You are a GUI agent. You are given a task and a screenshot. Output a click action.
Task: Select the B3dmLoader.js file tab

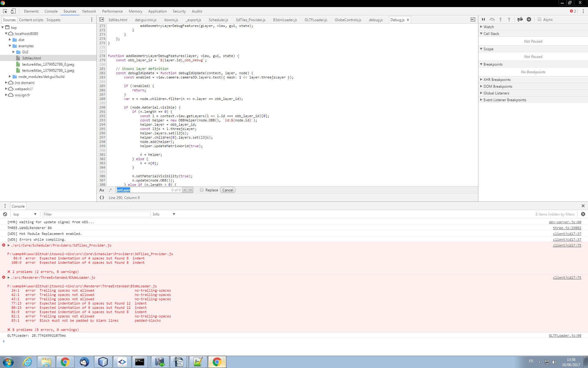pos(285,20)
